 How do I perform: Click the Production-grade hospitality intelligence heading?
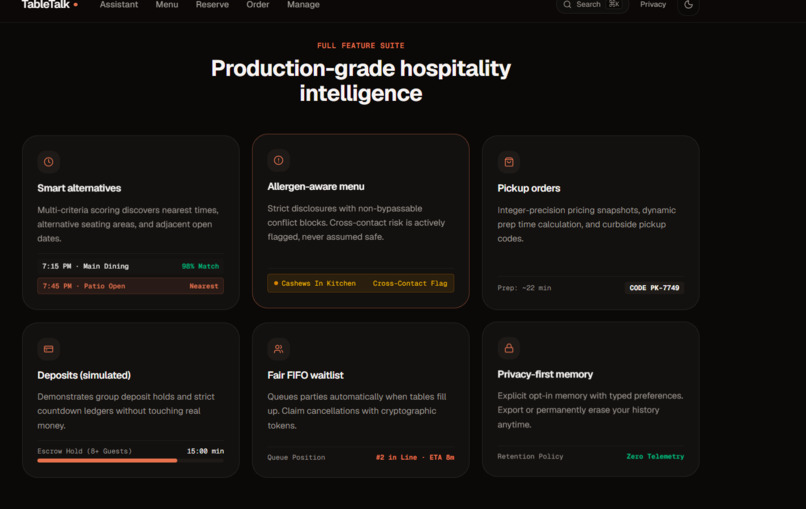point(361,81)
